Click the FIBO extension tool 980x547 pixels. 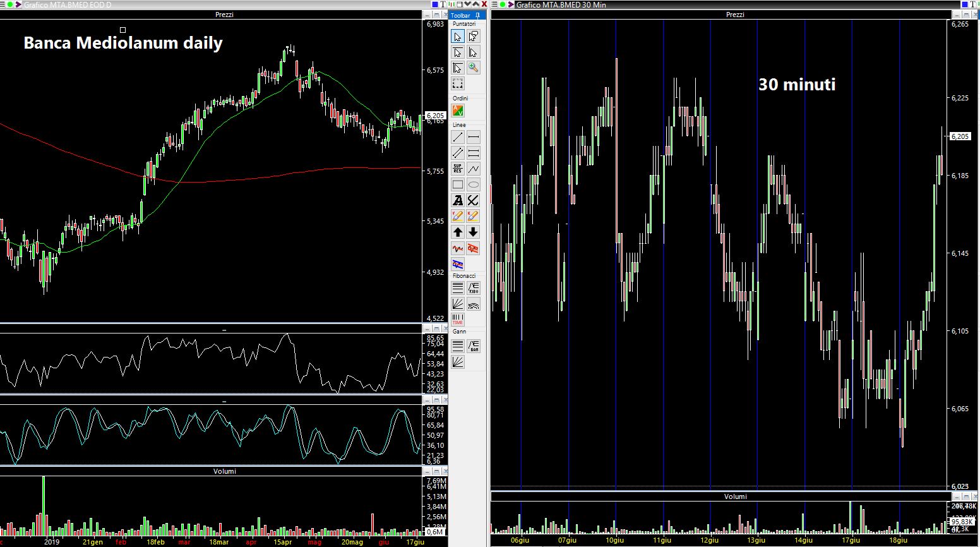[x=474, y=288]
